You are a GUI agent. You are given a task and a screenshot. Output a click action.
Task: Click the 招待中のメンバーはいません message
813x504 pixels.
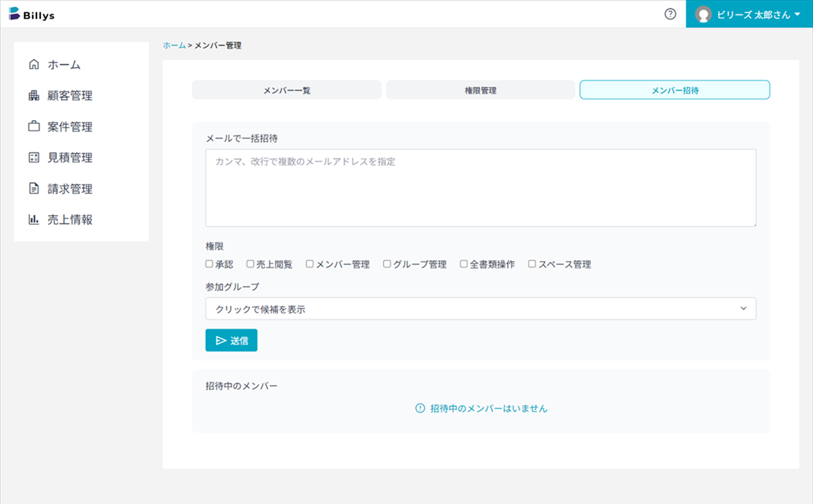click(x=489, y=408)
